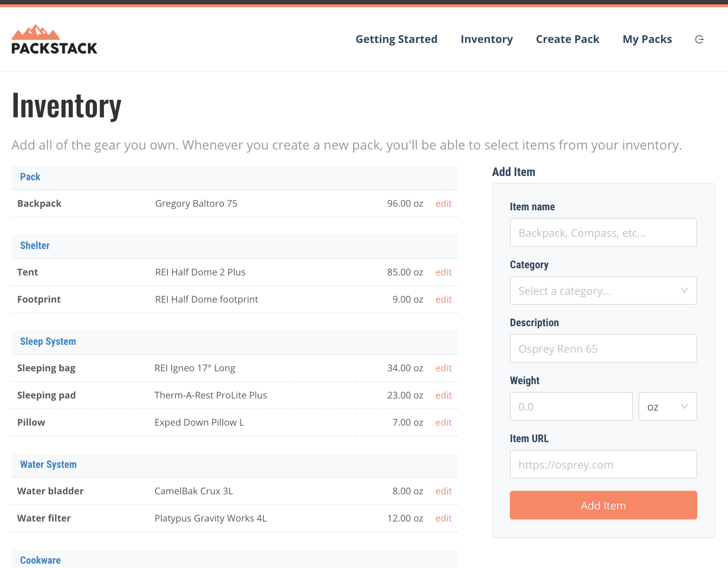
Task: Click the Gregory Baltoro 75 description
Action: 196,204
